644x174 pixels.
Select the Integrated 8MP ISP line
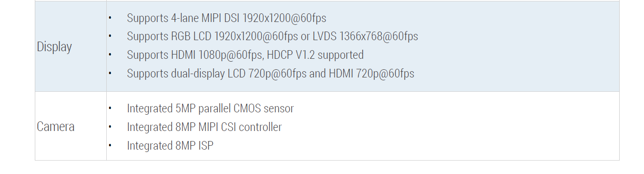(x=170, y=146)
